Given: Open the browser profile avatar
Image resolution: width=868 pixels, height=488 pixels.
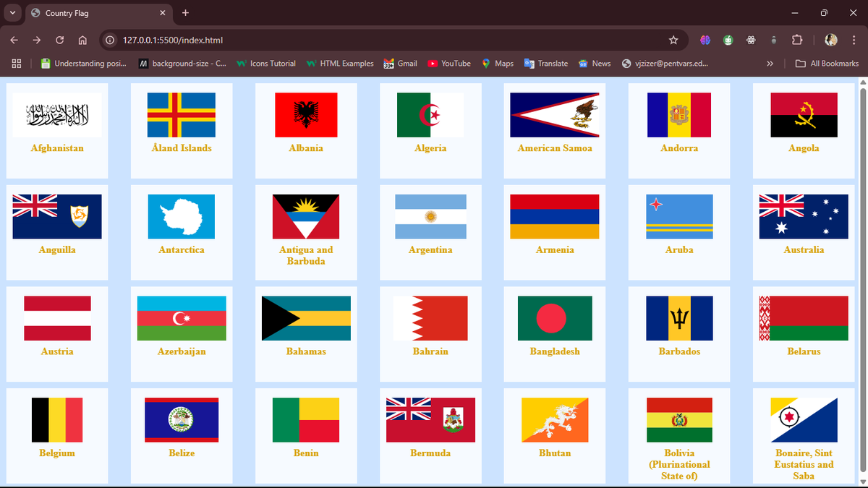Looking at the screenshot, I should point(830,40).
